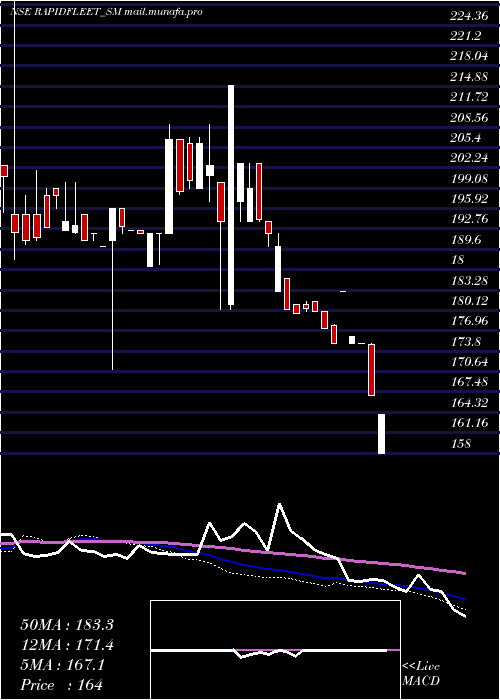Click the large red candle below 173.8
Screen dimensions: 500x700
pos(371,370)
